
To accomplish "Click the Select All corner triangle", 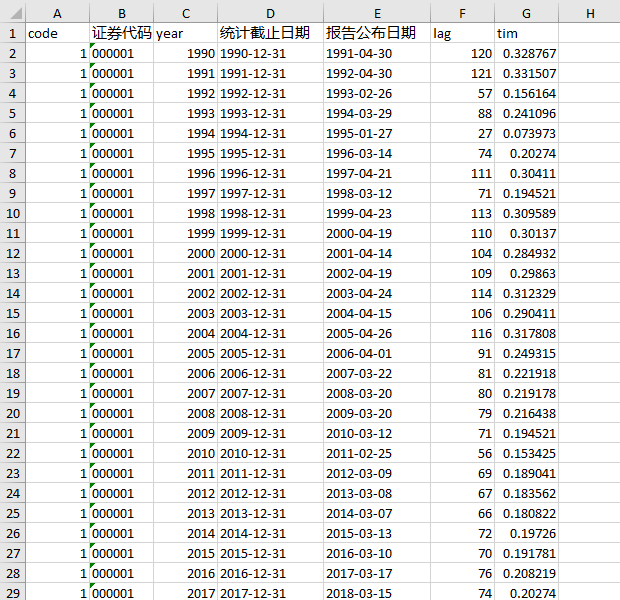I will coord(16,14).
